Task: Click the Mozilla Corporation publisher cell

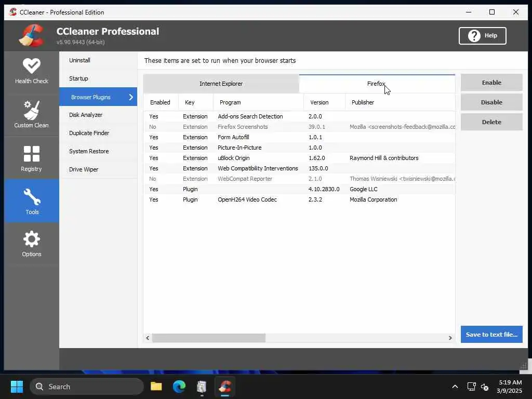Action: point(373,199)
